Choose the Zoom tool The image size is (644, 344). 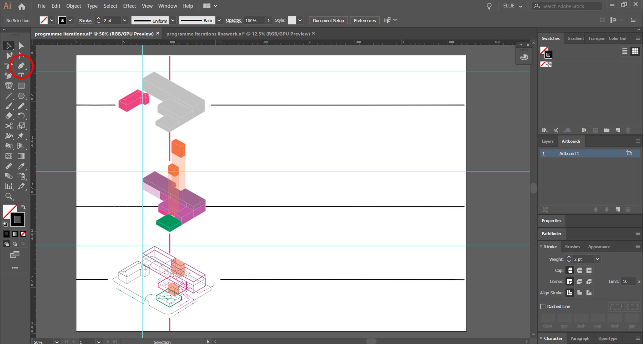point(9,196)
